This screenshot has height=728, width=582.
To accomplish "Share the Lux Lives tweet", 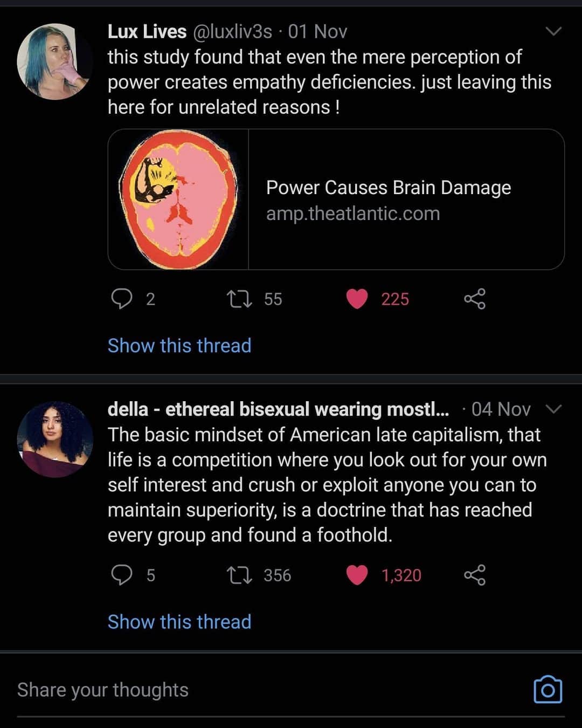I will (x=475, y=299).
